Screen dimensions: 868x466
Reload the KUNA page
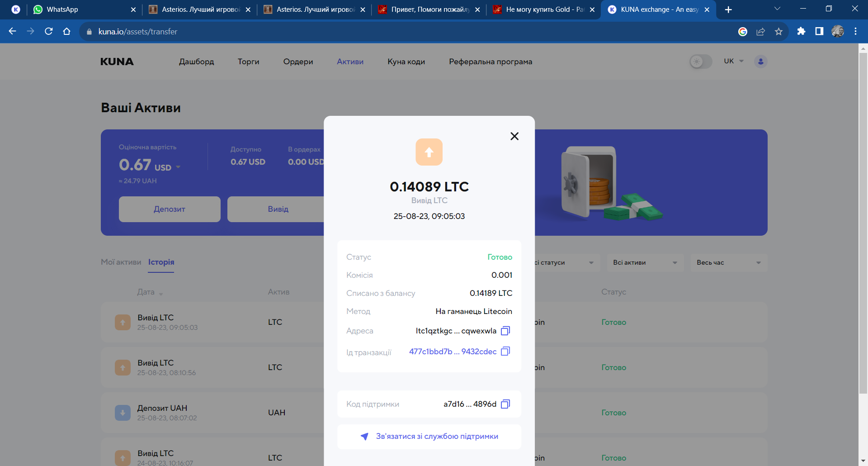tap(49, 32)
